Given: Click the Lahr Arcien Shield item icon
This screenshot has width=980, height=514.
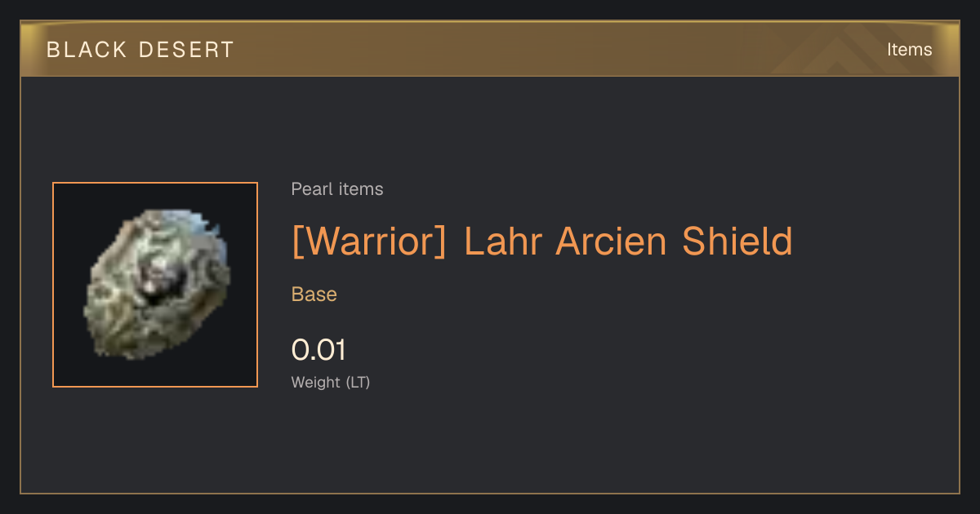Looking at the screenshot, I should pos(155,285).
